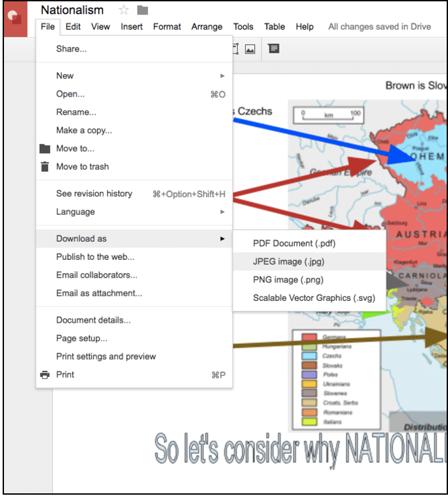Click the add comment toolbar icon
Image resolution: width=448 pixels, height=496 pixels.
[x=273, y=49]
